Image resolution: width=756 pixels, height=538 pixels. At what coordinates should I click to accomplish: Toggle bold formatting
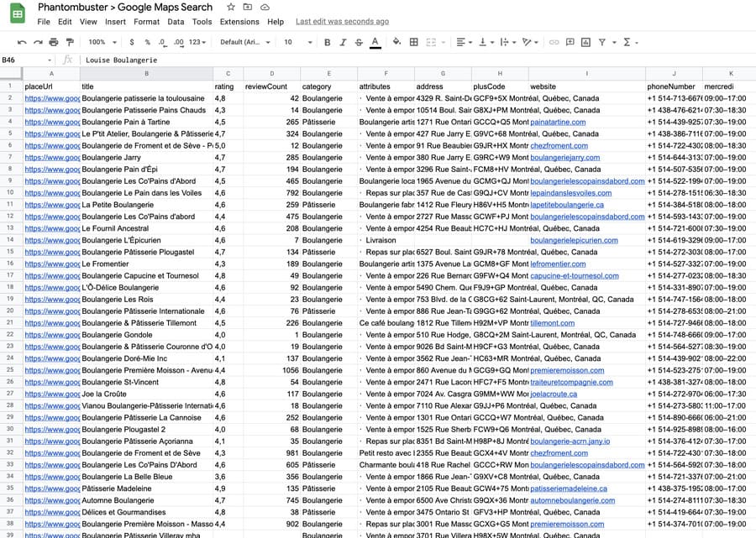(328, 42)
